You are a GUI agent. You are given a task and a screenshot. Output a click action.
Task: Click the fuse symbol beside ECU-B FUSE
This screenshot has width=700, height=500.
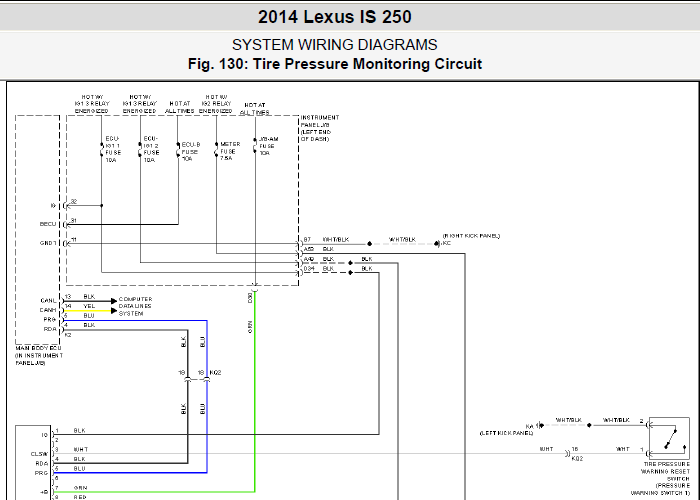(178, 151)
